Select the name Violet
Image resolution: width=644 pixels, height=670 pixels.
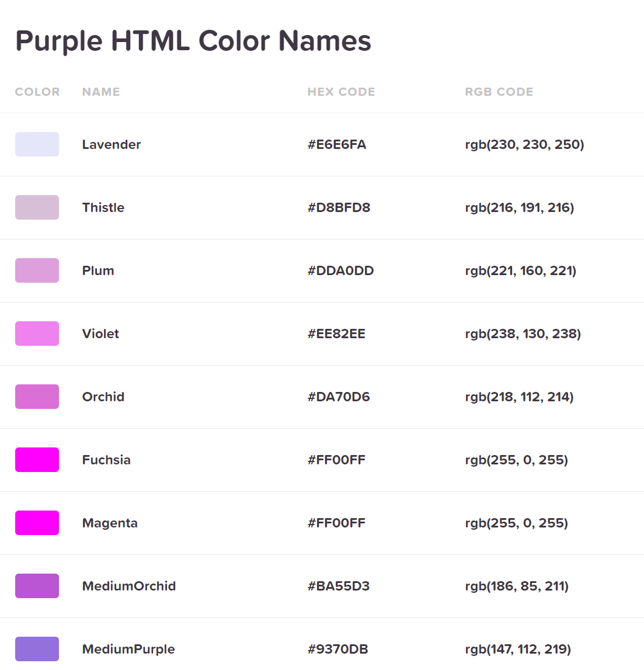[101, 334]
